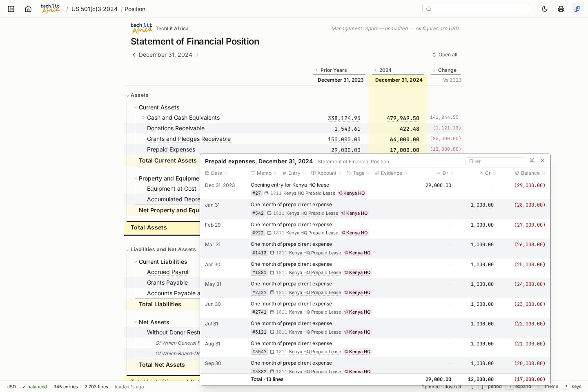Go to the home icon
Viewport: 588px width, 392px height.
click(x=28, y=9)
